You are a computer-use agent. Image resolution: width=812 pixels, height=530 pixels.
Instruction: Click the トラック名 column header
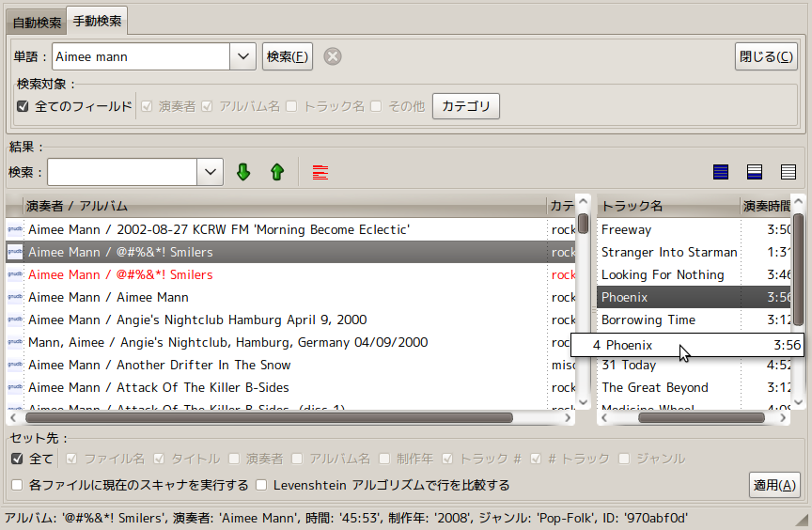click(668, 206)
